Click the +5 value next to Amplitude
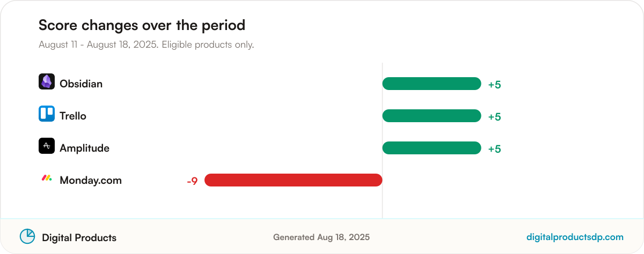644x254 pixels. pyautogui.click(x=494, y=149)
